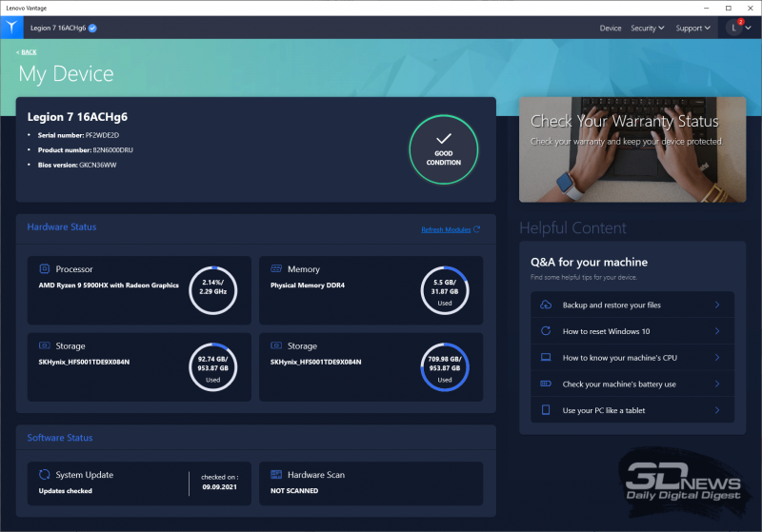Image resolution: width=762 pixels, height=532 pixels.
Task: Open How to know your machine's CPU article
Action: [x=632, y=357]
